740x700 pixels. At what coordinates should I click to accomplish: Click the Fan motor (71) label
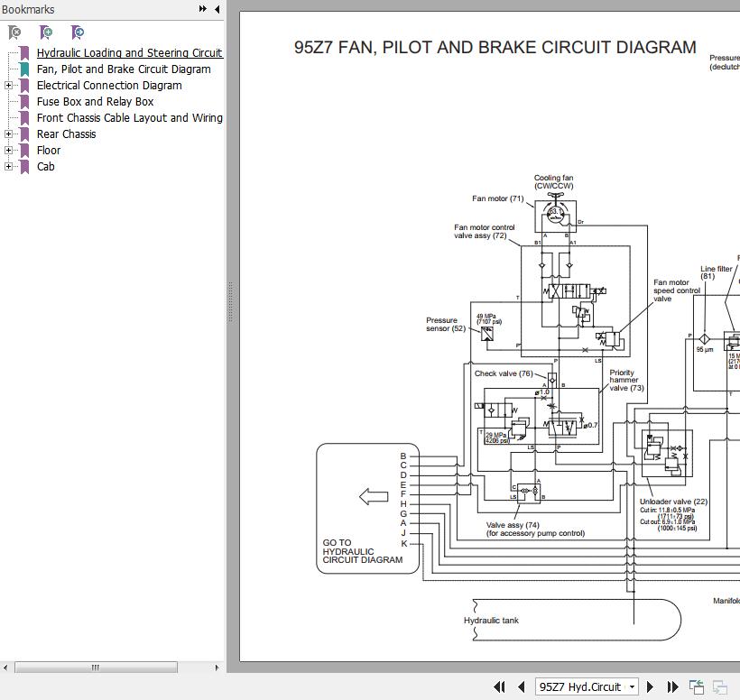tap(498, 198)
